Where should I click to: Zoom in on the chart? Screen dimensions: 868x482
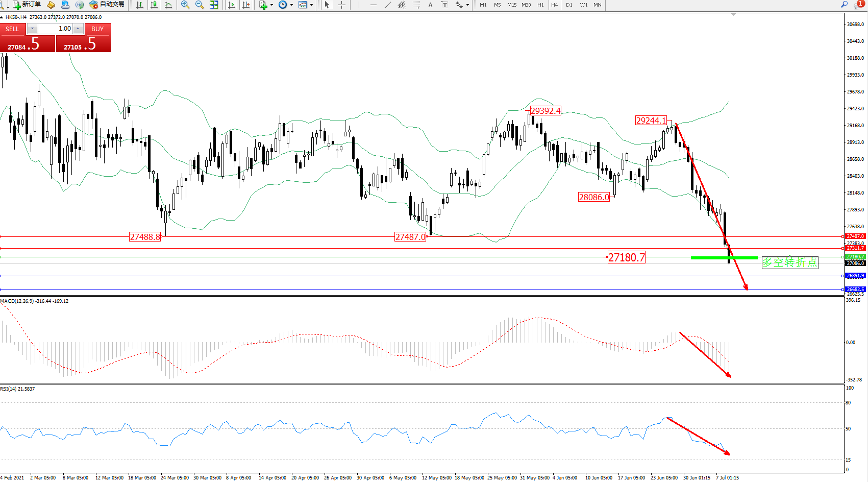coord(185,5)
